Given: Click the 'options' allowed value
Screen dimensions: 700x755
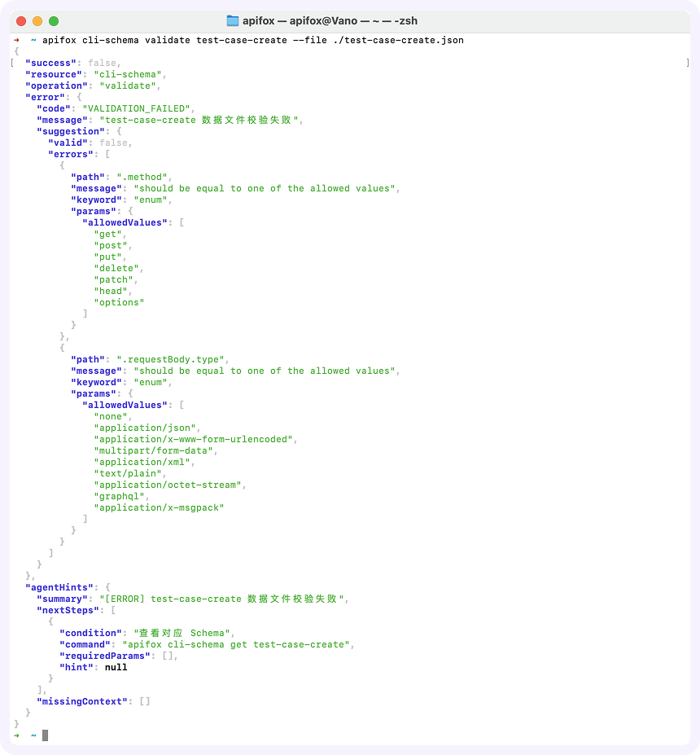Looking at the screenshot, I should click(119, 303).
